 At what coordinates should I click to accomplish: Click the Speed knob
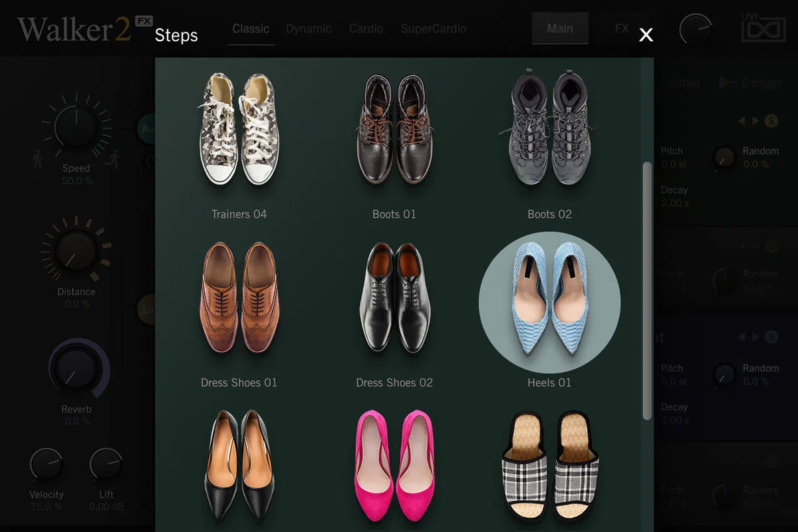click(x=76, y=128)
